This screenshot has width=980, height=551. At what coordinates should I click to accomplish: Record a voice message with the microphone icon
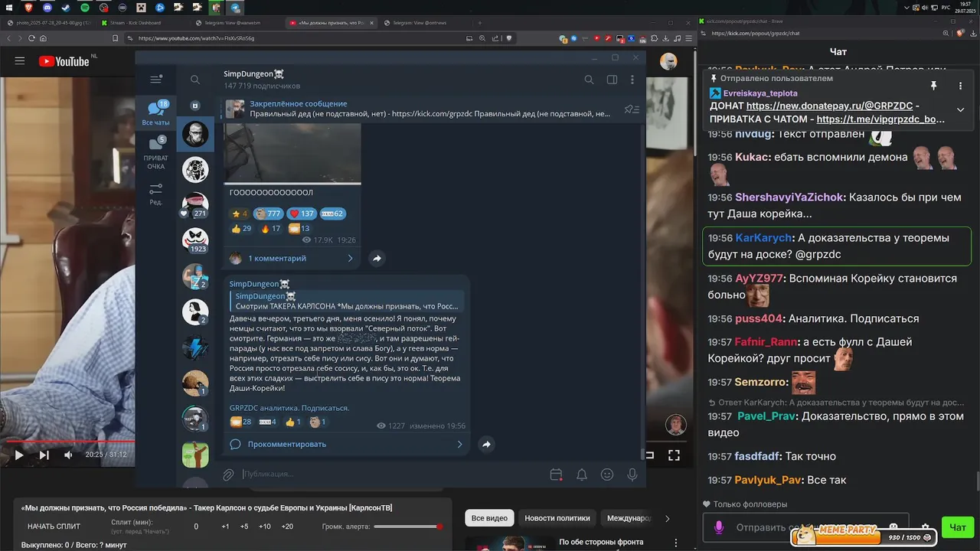[x=632, y=474]
